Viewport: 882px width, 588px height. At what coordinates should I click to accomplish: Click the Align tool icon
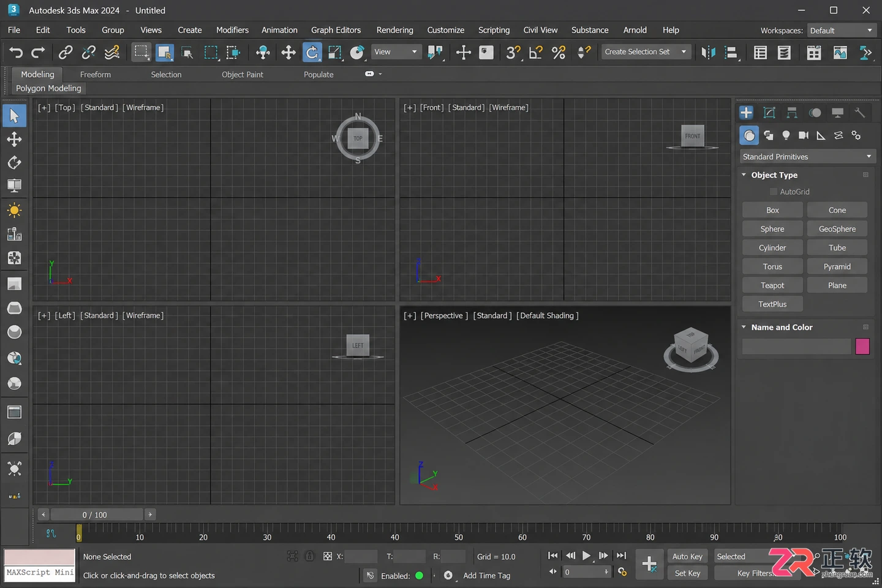click(731, 53)
